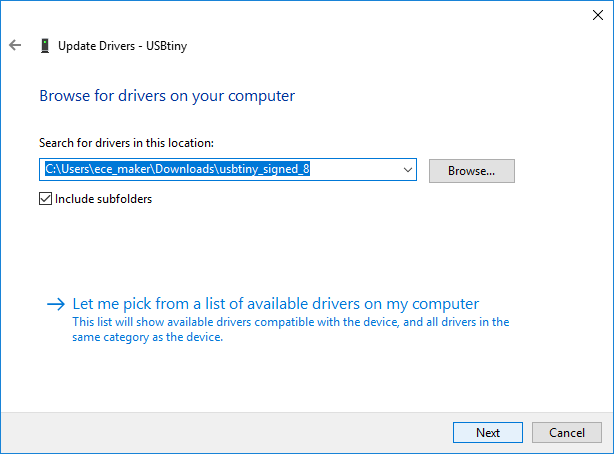Click the blue arrow beside Let me pick
Screen dimensions: 614x454
click(x=56, y=304)
